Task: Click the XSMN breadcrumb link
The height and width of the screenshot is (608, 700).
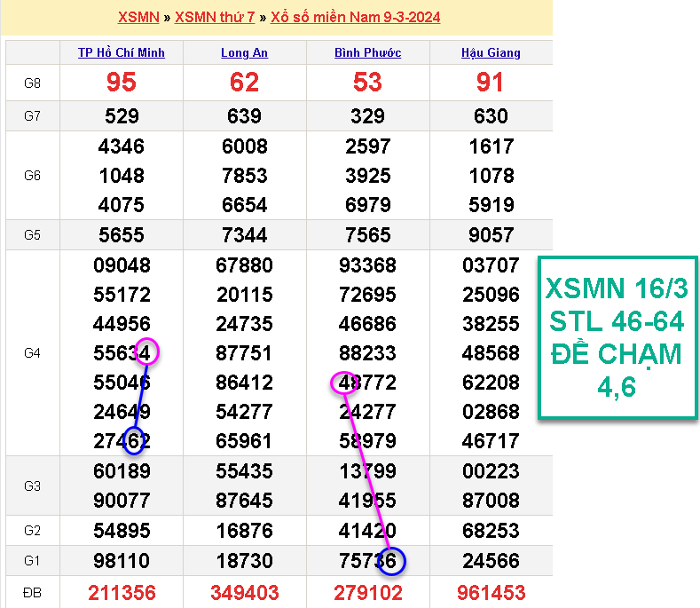Action: click(138, 17)
